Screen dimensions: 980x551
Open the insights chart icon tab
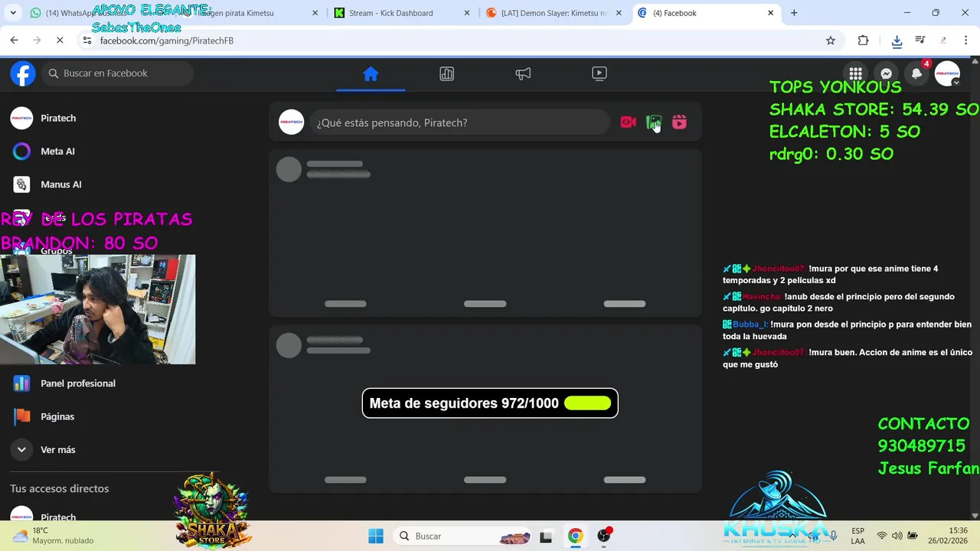click(x=447, y=73)
